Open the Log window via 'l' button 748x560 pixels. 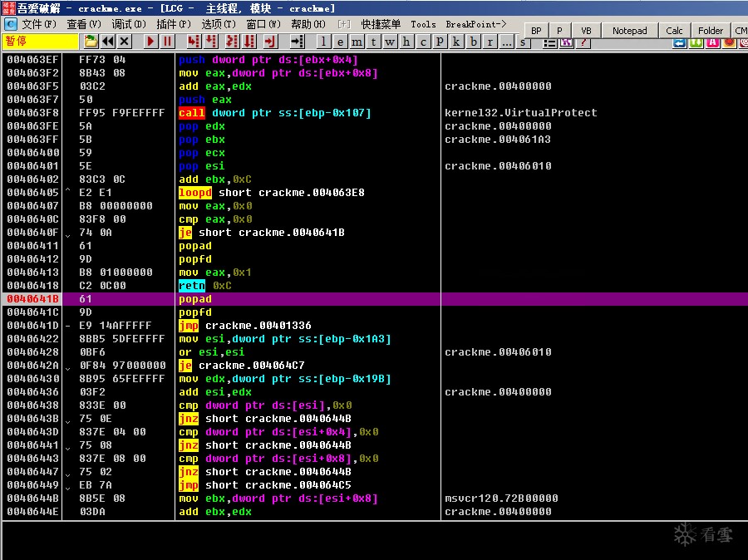(324, 42)
